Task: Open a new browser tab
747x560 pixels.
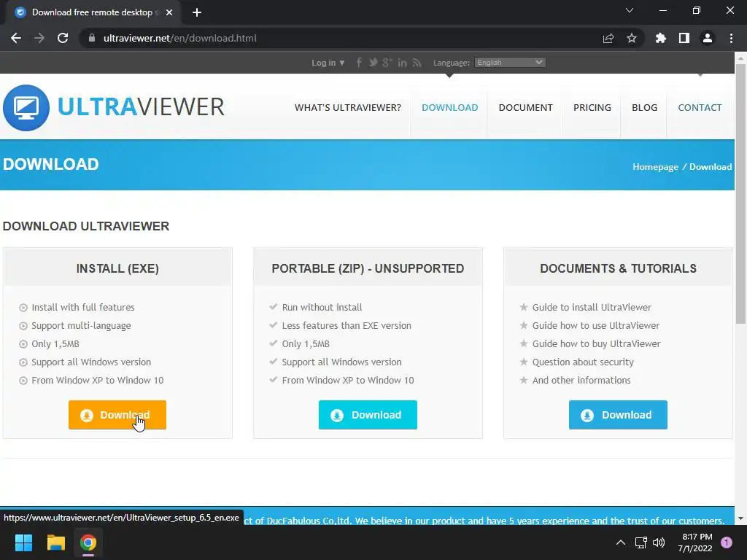Action: (x=197, y=12)
